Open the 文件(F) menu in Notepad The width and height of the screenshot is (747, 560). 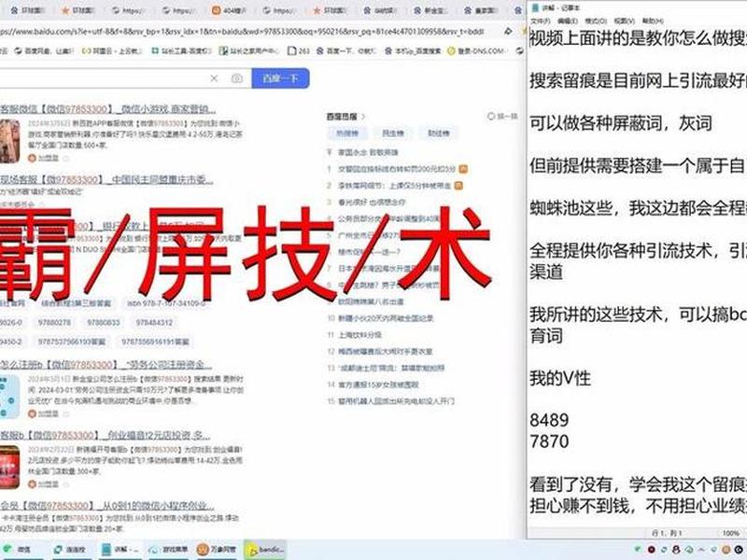[541, 21]
